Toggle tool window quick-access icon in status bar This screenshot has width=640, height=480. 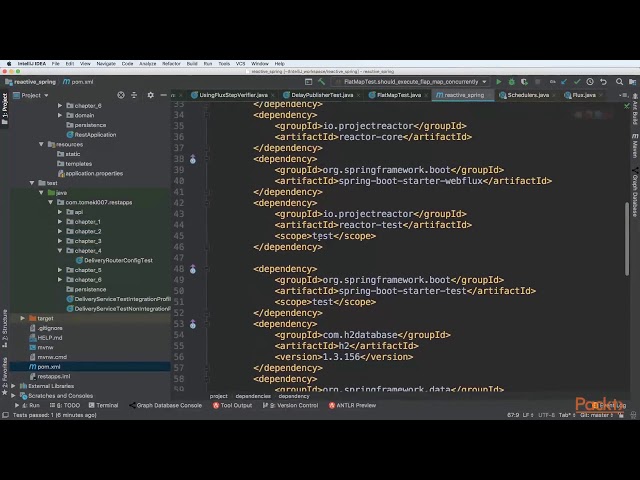click(5, 415)
